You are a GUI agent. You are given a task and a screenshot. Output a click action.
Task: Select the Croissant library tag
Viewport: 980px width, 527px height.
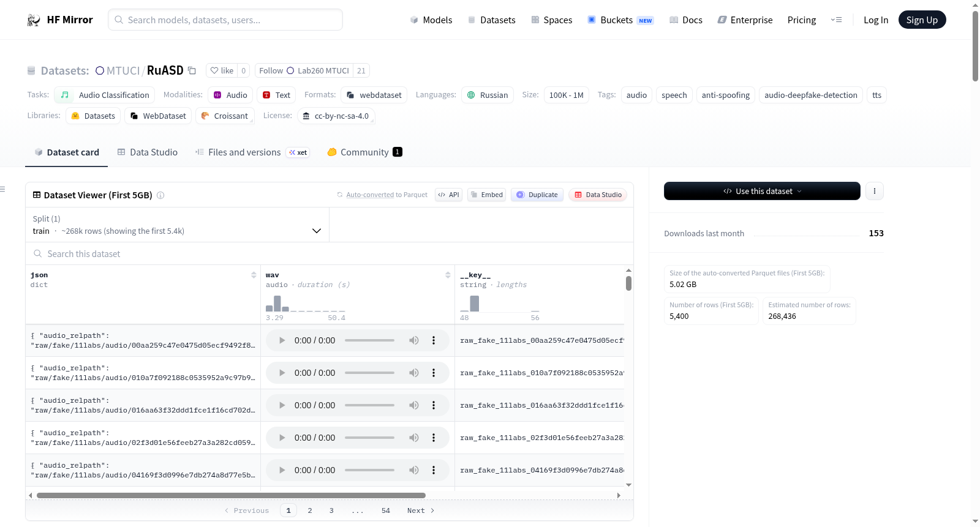pos(225,116)
